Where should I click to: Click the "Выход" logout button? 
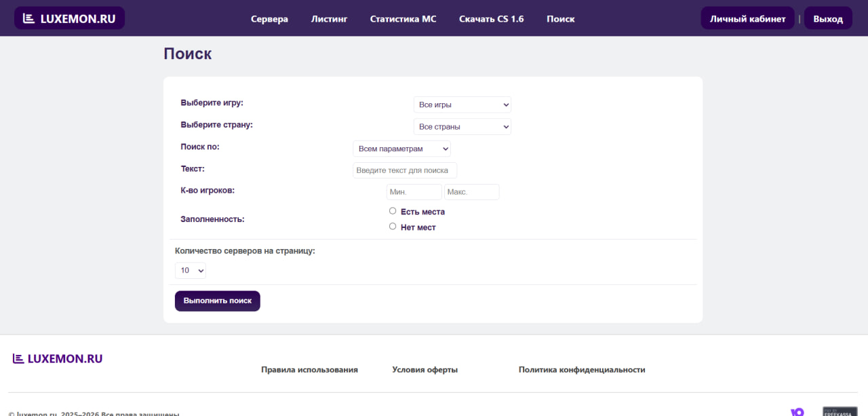(x=827, y=19)
